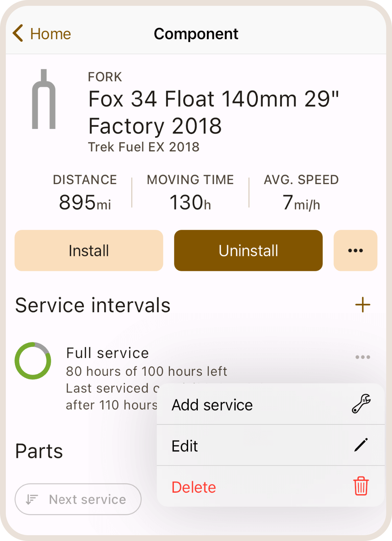Click the pencil edit icon
Viewport: 392px width, 541px height.
coord(361,445)
